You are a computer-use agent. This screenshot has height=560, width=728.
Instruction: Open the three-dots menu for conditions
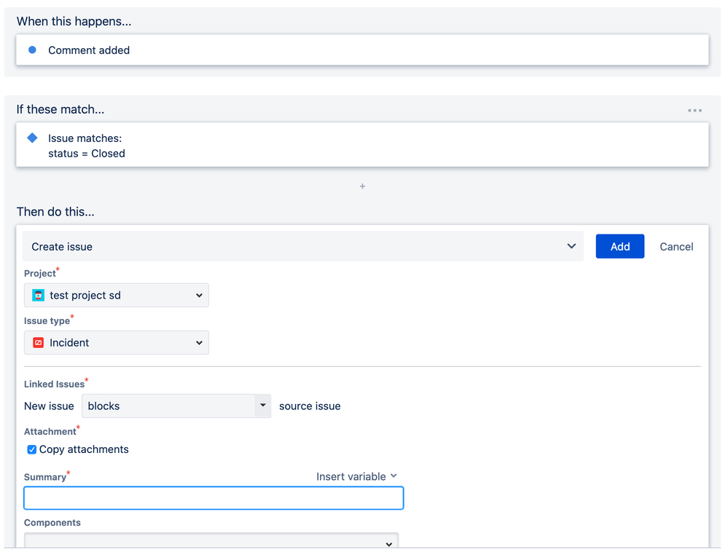694,111
